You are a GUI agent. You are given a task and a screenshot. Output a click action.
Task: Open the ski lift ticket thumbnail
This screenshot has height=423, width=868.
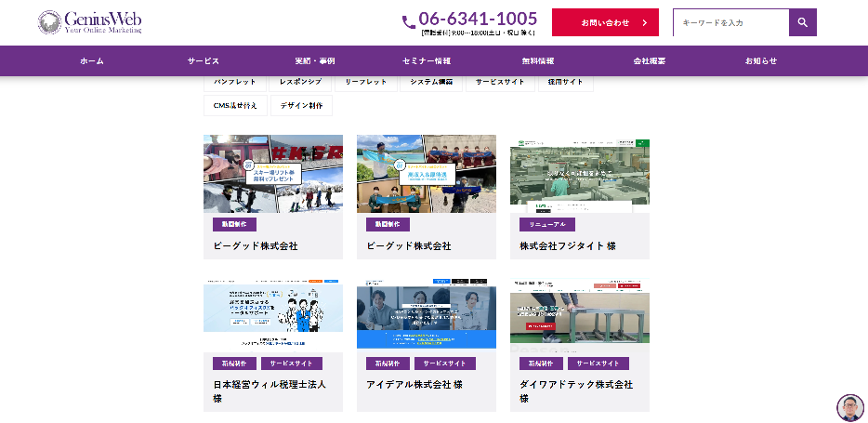[273, 174]
